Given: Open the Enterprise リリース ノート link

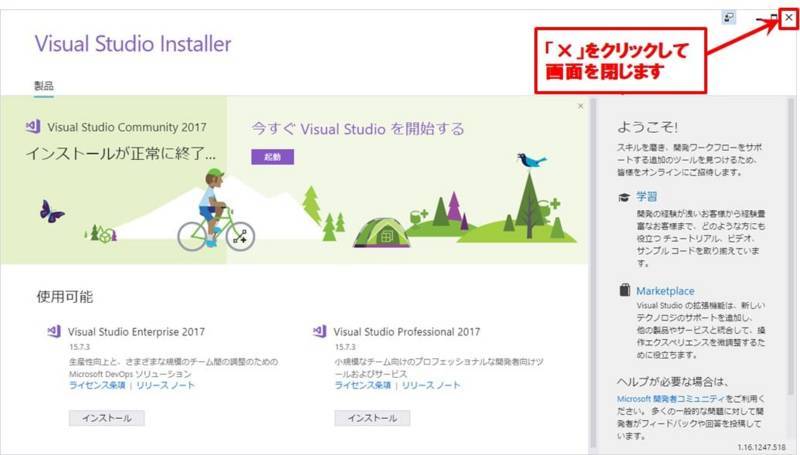Looking at the screenshot, I should 165,385.
